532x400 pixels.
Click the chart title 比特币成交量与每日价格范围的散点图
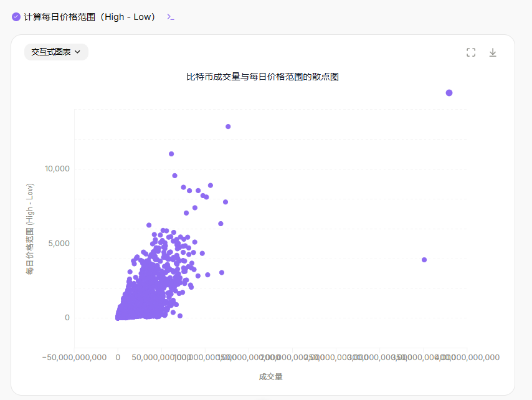263,77
